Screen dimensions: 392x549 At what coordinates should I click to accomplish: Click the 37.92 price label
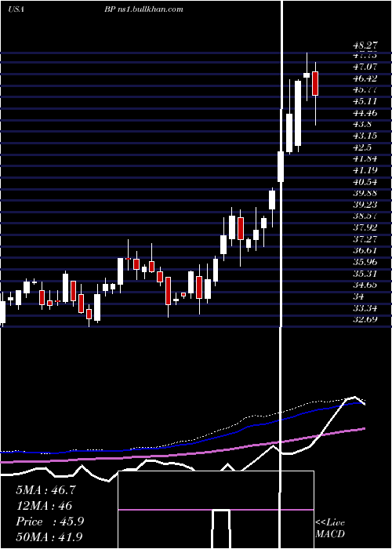coord(365,227)
